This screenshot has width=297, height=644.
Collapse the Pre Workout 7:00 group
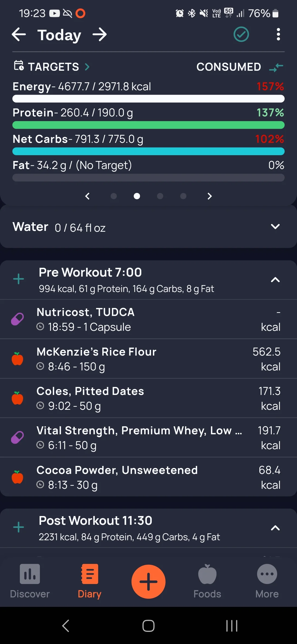pyautogui.click(x=275, y=280)
